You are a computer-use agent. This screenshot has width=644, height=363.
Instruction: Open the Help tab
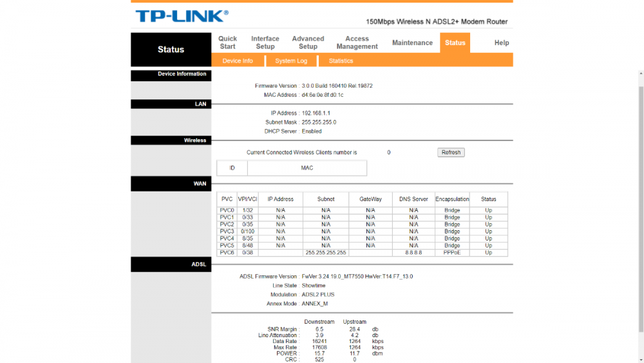[502, 43]
